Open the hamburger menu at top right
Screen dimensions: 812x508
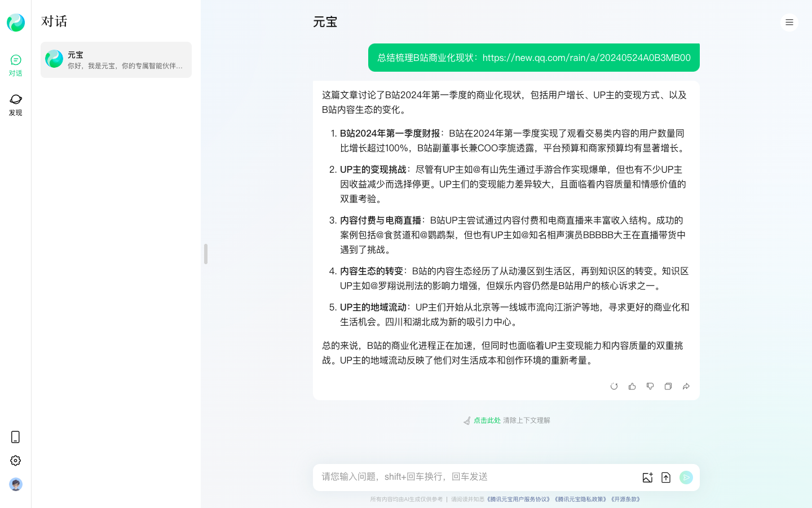pos(789,23)
